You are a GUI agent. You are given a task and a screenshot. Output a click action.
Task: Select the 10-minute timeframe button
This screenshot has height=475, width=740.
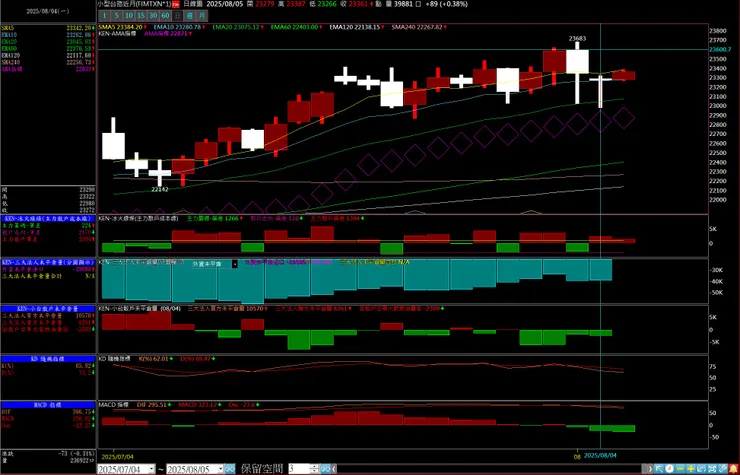point(128,16)
